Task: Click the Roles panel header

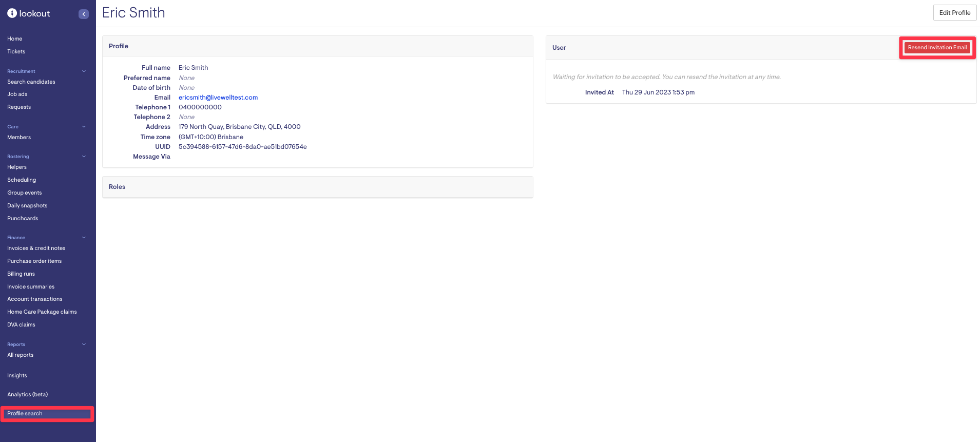Action: click(x=117, y=187)
